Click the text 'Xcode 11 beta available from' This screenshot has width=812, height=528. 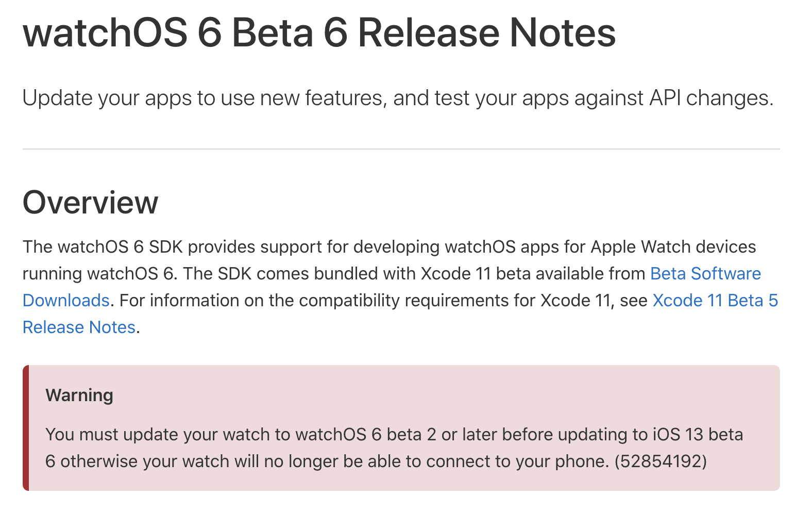point(533,273)
